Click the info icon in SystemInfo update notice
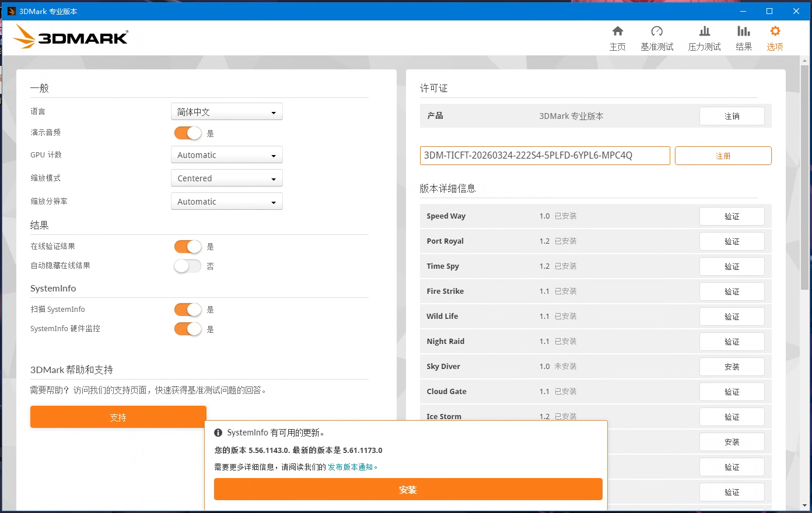The width and height of the screenshot is (812, 513). click(x=218, y=433)
